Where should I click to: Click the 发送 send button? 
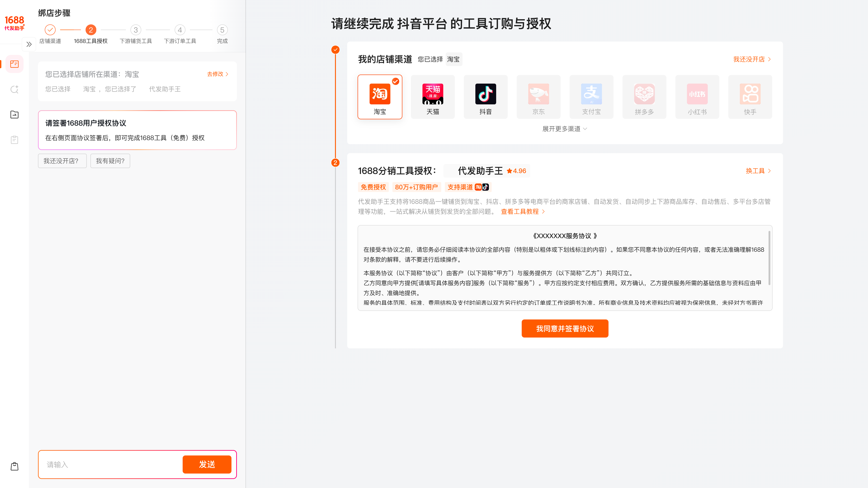click(207, 465)
